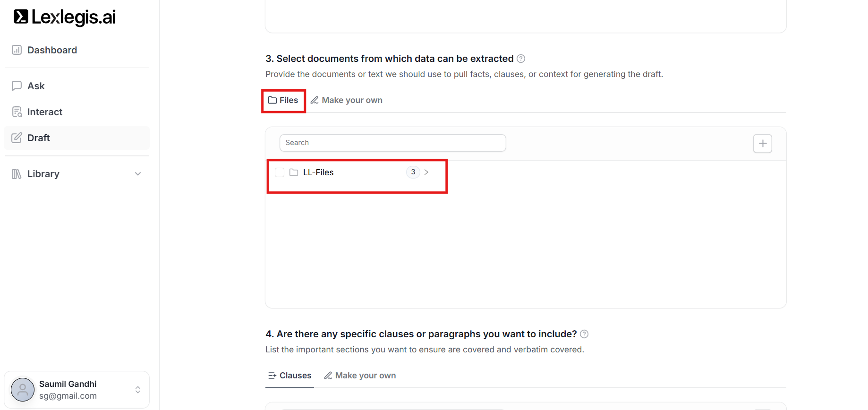
Task: Click the user profile avatar
Action: [23, 390]
